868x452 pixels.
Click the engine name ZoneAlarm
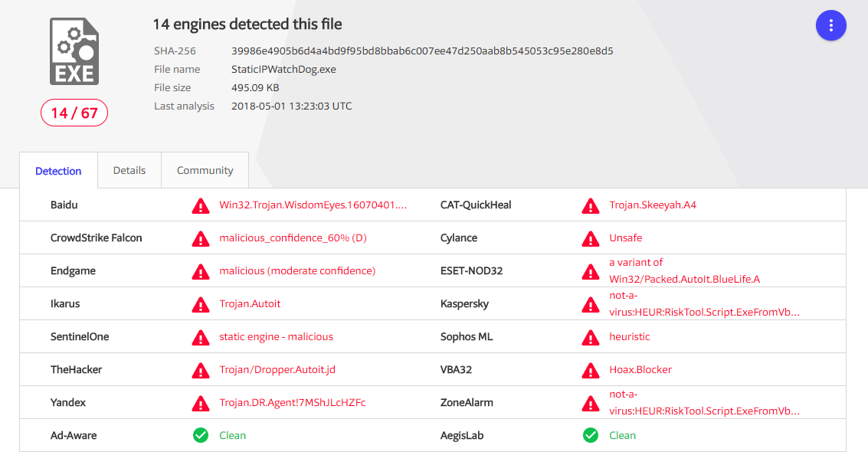(467, 402)
